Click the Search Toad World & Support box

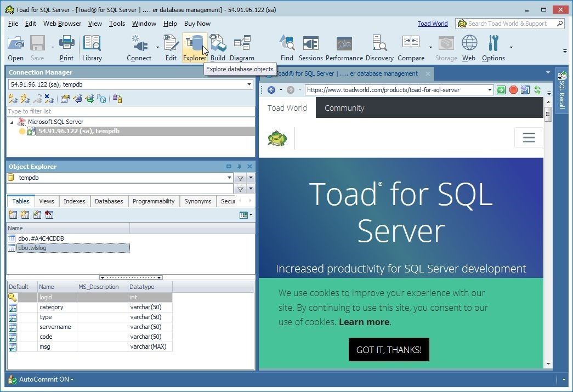(510, 24)
